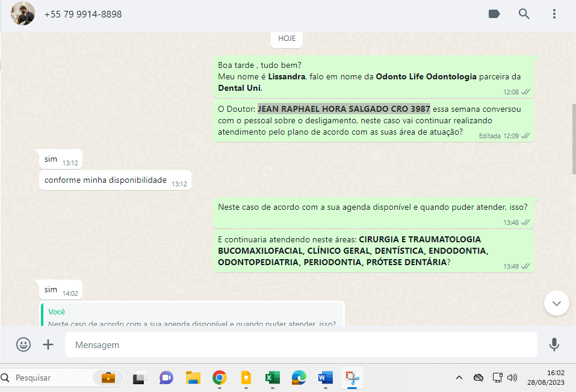Open the emoji picker

(23, 345)
